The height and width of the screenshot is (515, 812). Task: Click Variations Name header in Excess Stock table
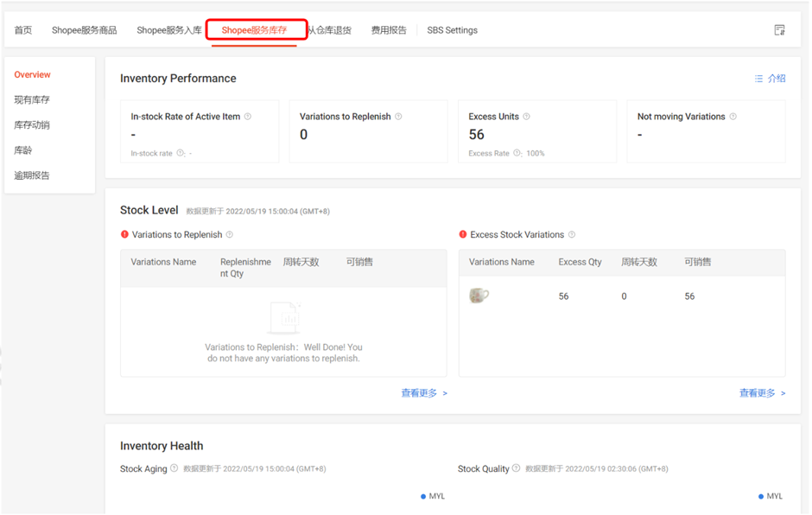coord(502,262)
